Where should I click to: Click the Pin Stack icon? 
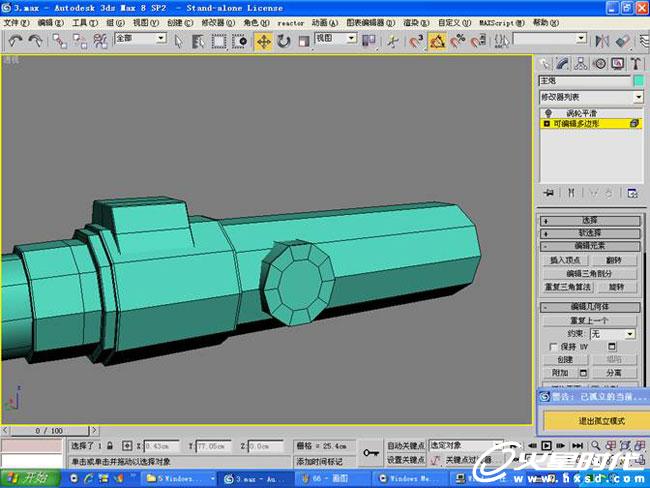[x=549, y=193]
